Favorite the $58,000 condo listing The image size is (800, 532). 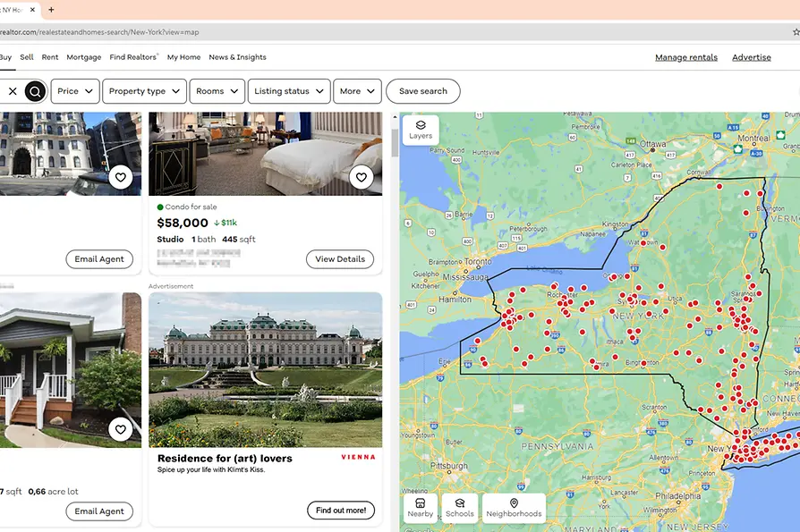361,177
